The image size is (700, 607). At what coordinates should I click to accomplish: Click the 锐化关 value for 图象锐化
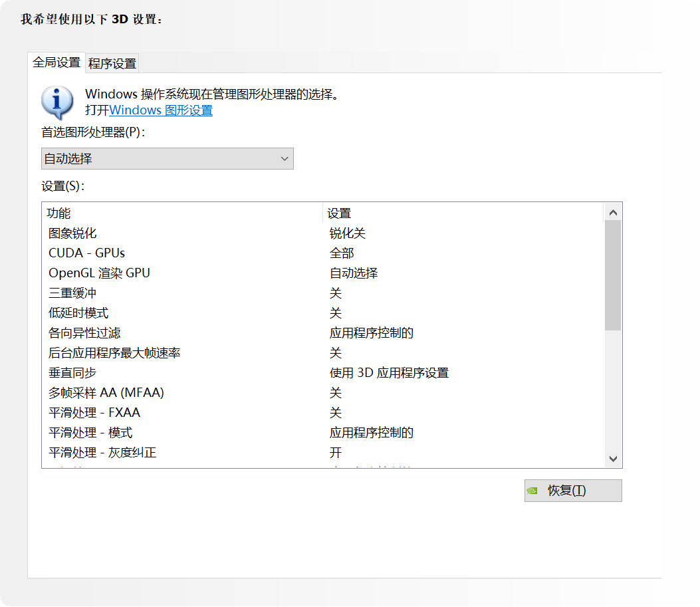[347, 233]
